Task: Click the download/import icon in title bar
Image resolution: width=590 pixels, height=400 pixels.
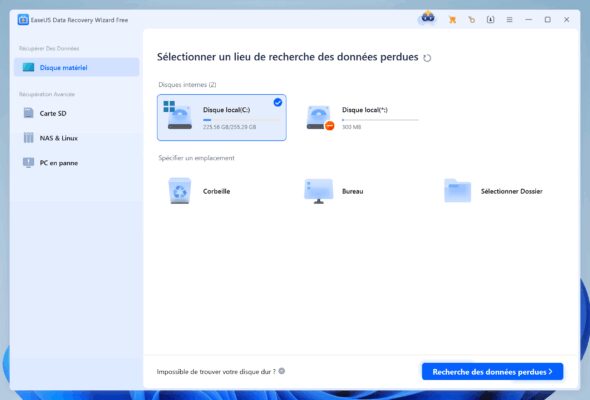Action: tap(490, 20)
